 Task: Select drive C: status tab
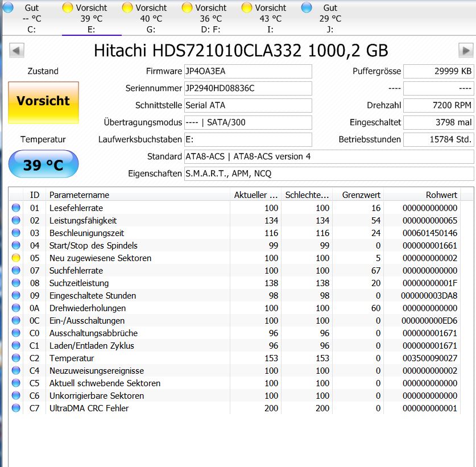point(32,18)
